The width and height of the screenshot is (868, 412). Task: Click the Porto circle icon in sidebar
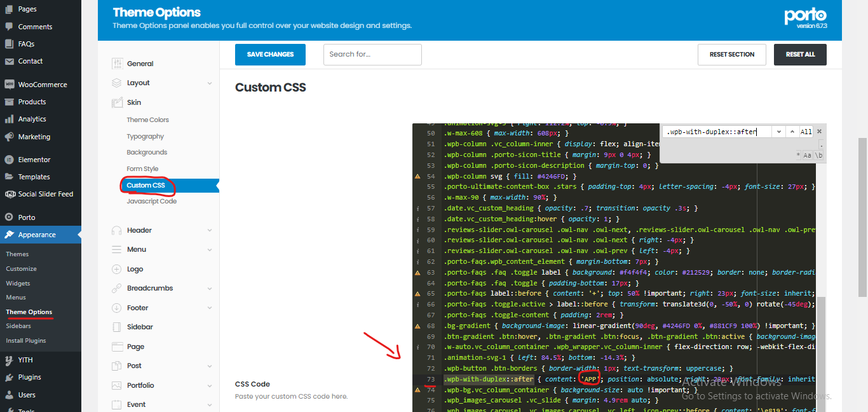click(9, 217)
